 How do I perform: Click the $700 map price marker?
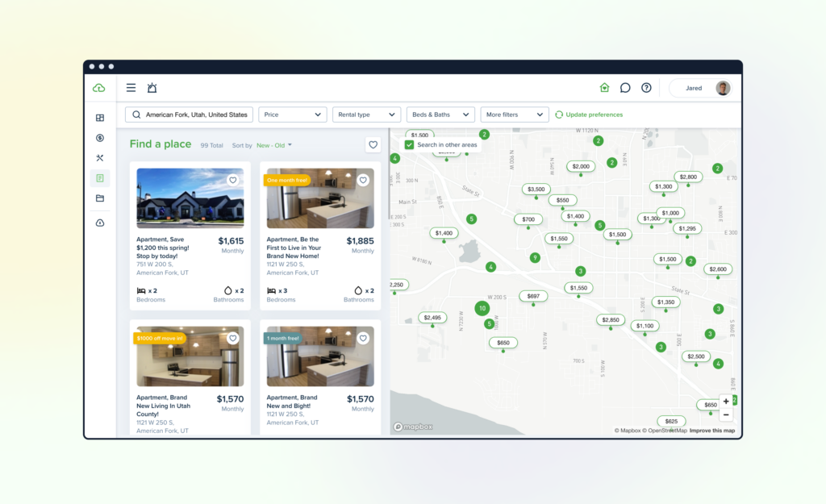tap(528, 219)
